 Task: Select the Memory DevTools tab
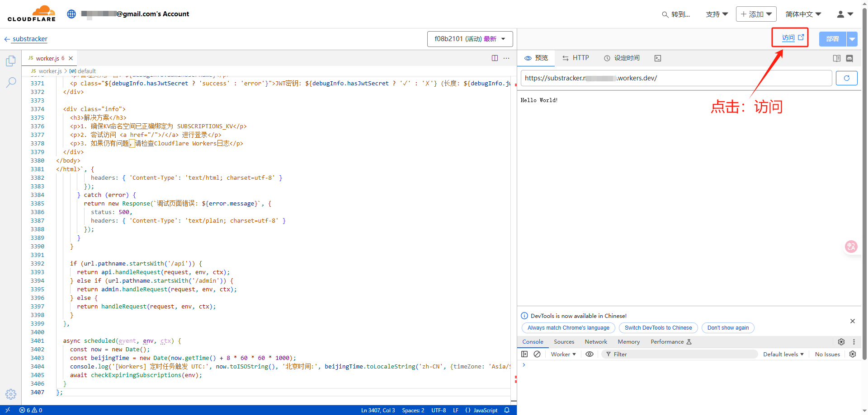tap(628, 342)
